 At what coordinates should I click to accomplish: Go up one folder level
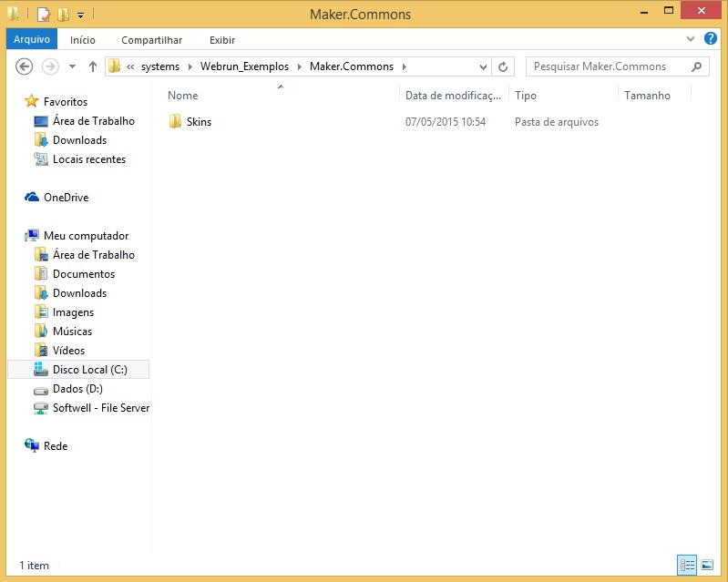pyautogui.click(x=92, y=66)
